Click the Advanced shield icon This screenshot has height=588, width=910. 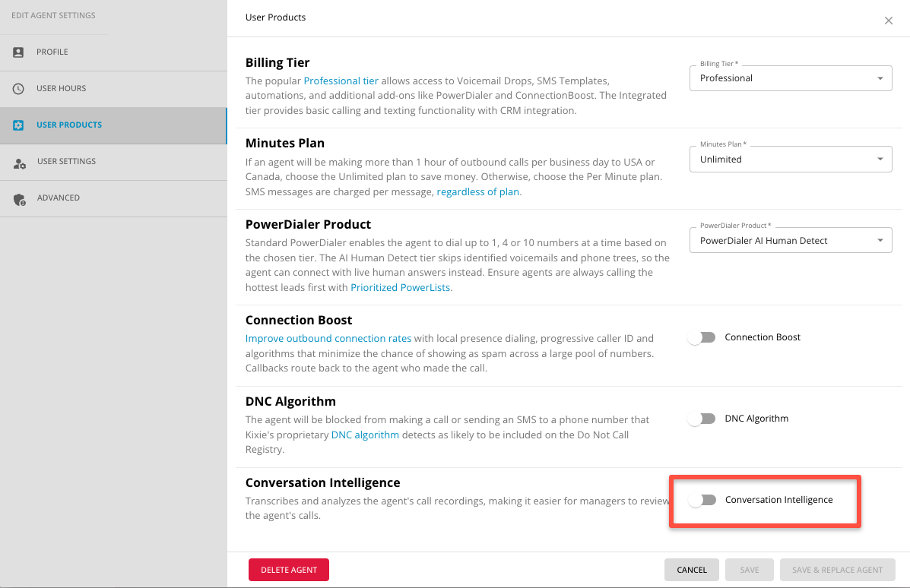tap(19, 200)
